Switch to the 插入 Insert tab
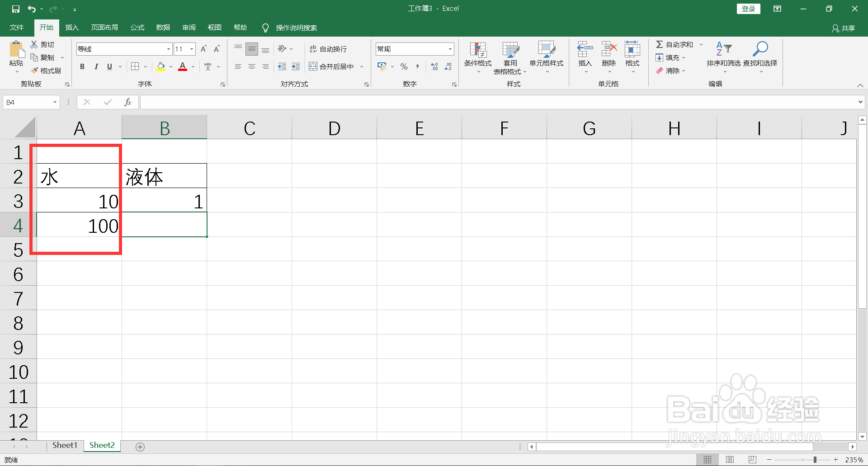Image resolution: width=868 pixels, height=466 pixels. click(x=72, y=28)
